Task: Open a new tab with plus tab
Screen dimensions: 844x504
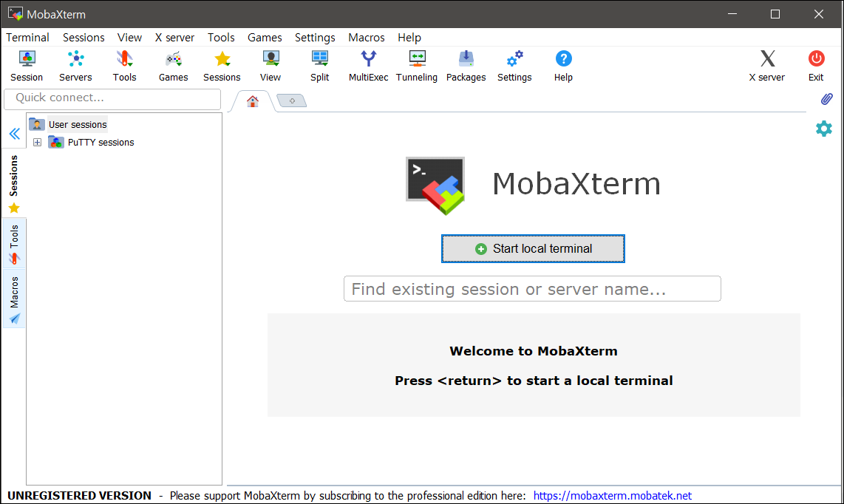Action: [x=292, y=101]
